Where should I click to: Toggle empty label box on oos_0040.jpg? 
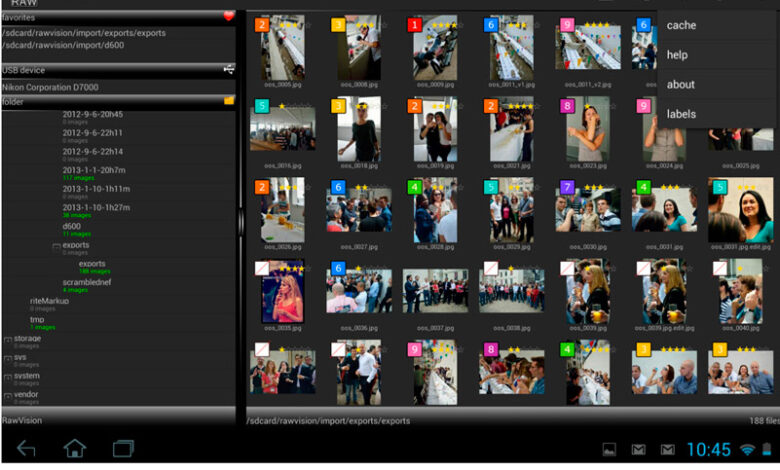coord(719,269)
